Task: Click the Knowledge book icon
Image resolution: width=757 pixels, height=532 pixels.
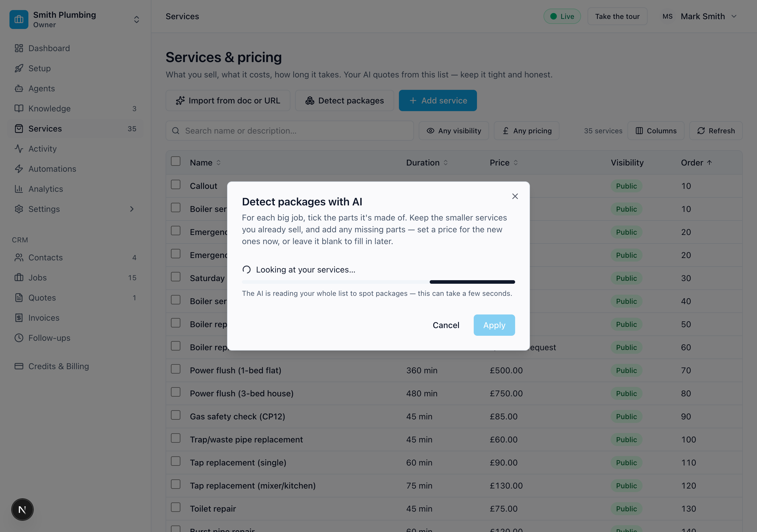Action: [19, 108]
